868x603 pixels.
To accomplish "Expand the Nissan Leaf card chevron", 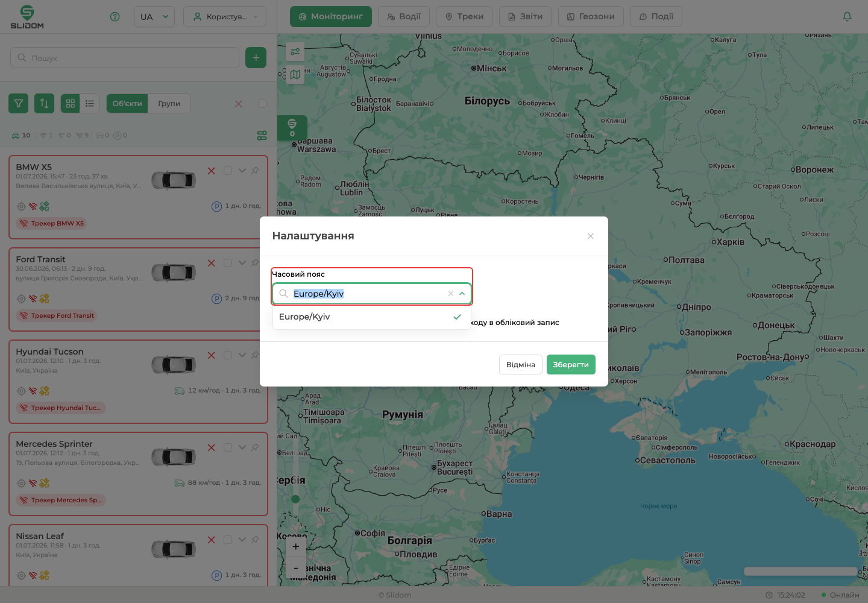I will [242, 540].
